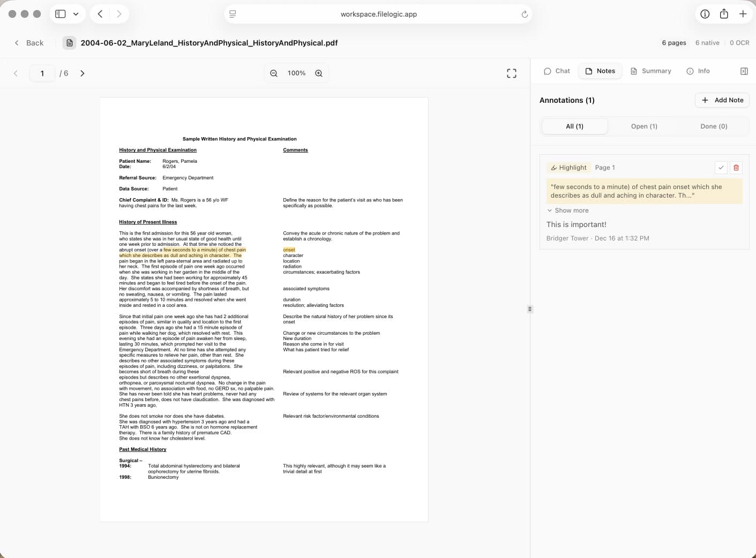This screenshot has height=558, width=756.
Task: Click the PDF document file icon
Action: point(69,43)
